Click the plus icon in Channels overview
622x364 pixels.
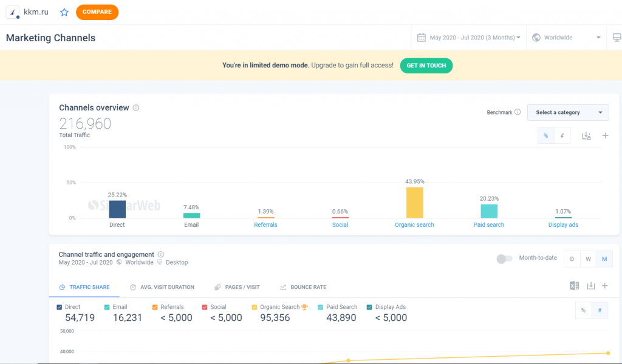(x=605, y=136)
